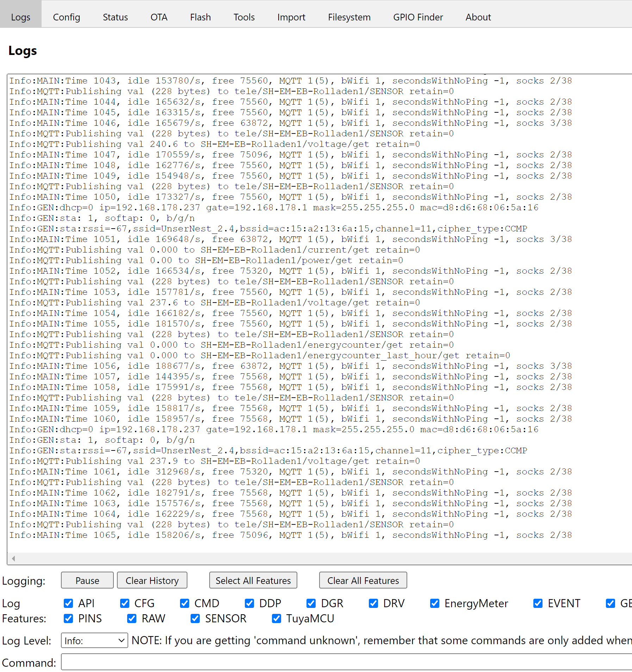Viewport: 632px width, 672px height.
Task: Open the Filesystem tab
Action: [349, 17]
